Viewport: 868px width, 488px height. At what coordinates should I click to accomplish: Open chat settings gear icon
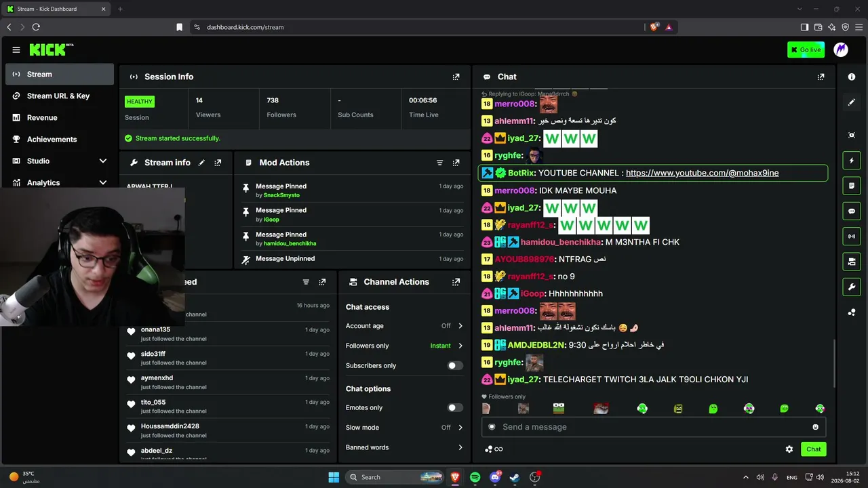tap(789, 449)
